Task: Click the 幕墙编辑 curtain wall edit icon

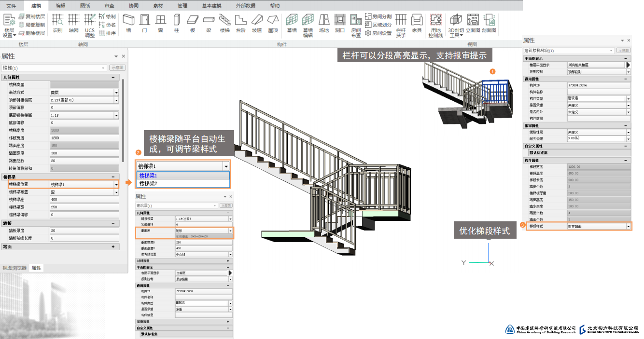Action: 308,25
